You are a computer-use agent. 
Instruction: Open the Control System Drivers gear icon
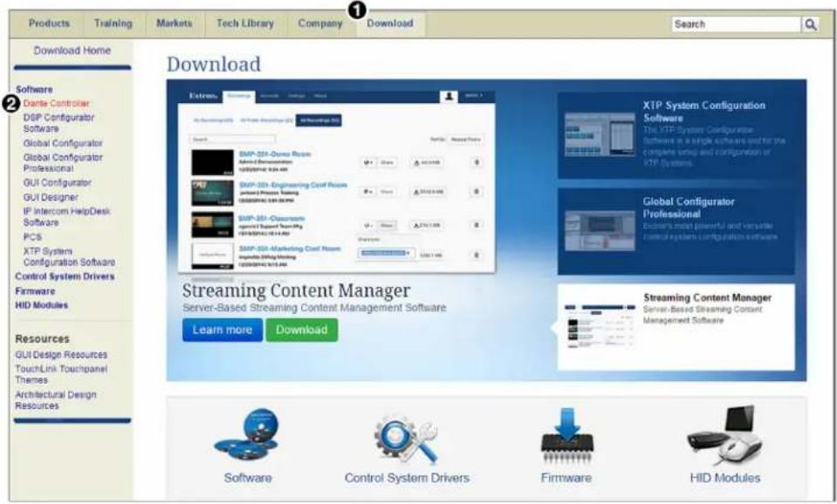click(x=407, y=439)
